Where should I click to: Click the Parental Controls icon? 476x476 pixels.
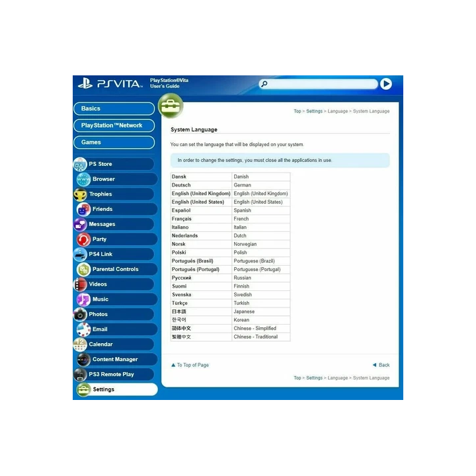pyautogui.click(x=83, y=270)
